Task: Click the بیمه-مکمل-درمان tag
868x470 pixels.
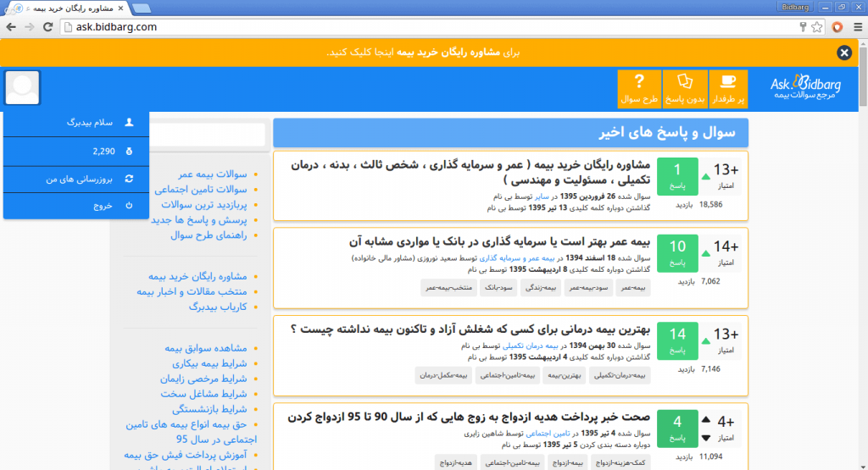Action: [443, 375]
